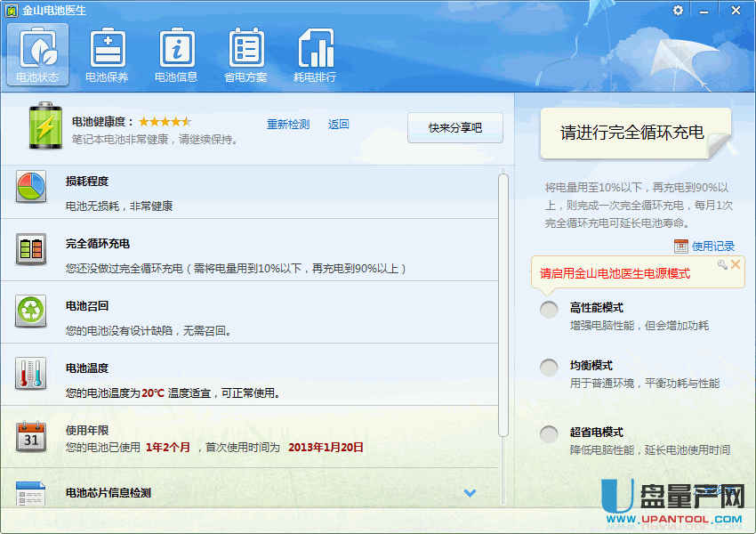Screen dimensions: 756x534
Task: Click the 重新检测 link
Action: (x=288, y=125)
